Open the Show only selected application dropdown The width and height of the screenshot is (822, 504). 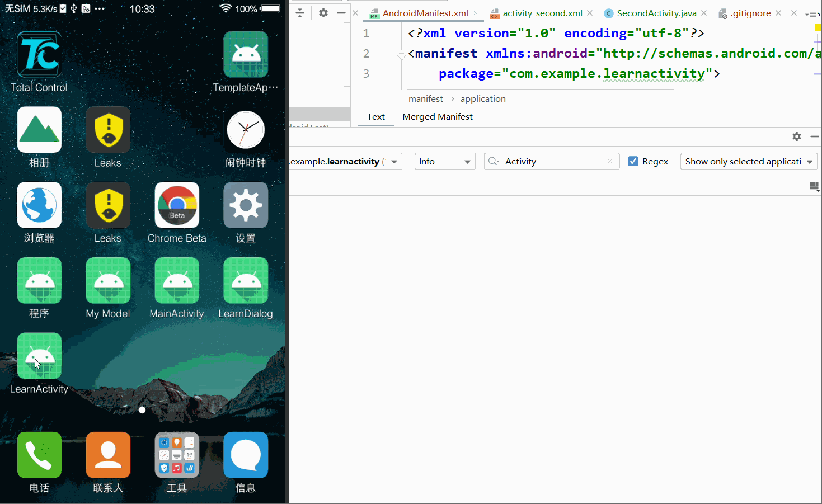tap(748, 162)
